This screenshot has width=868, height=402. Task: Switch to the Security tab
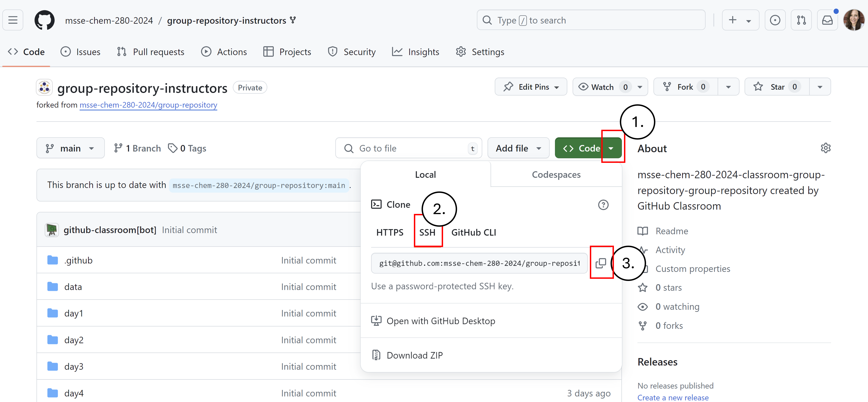click(352, 52)
